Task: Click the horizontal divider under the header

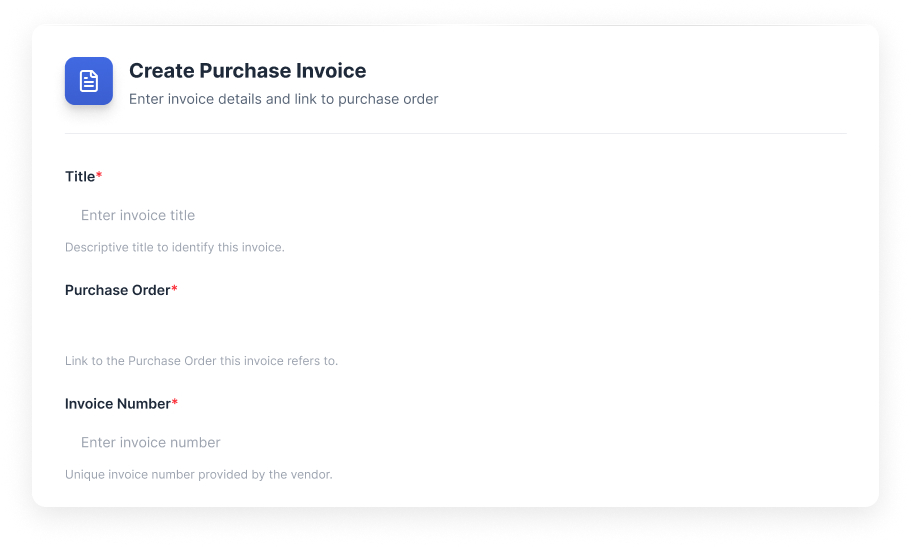Action: coord(455,133)
